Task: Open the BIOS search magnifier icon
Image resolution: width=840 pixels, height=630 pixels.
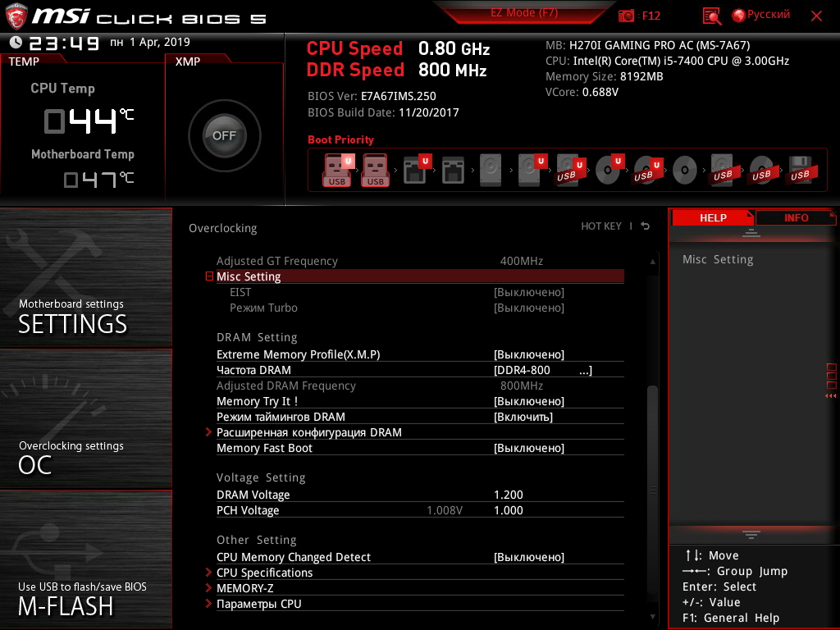Action: pos(711,16)
